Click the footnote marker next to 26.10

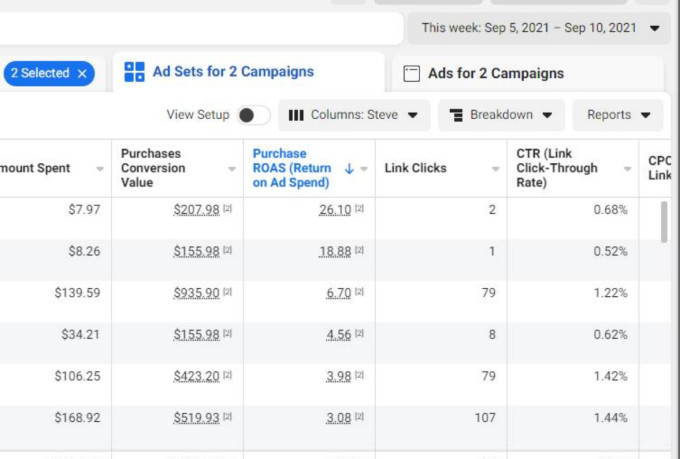(360, 209)
